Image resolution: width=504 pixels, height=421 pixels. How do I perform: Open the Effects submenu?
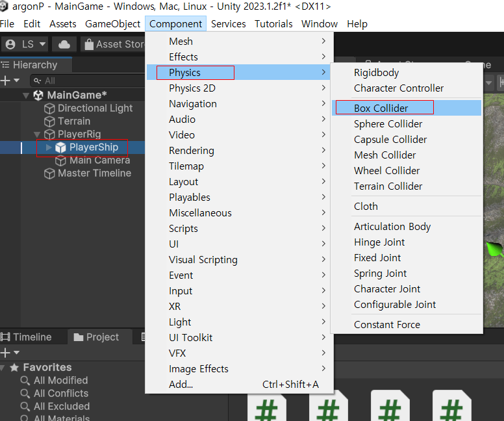[x=239, y=57]
